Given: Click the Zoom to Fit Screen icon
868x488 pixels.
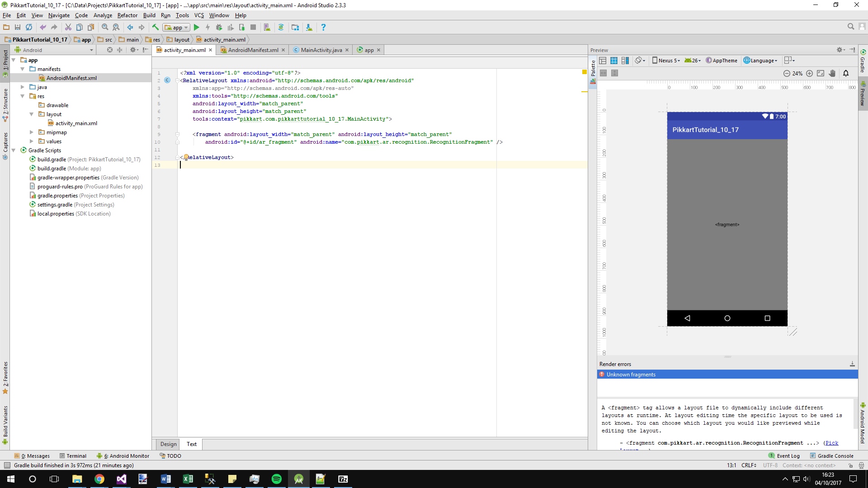Looking at the screenshot, I should tap(821, 73).
